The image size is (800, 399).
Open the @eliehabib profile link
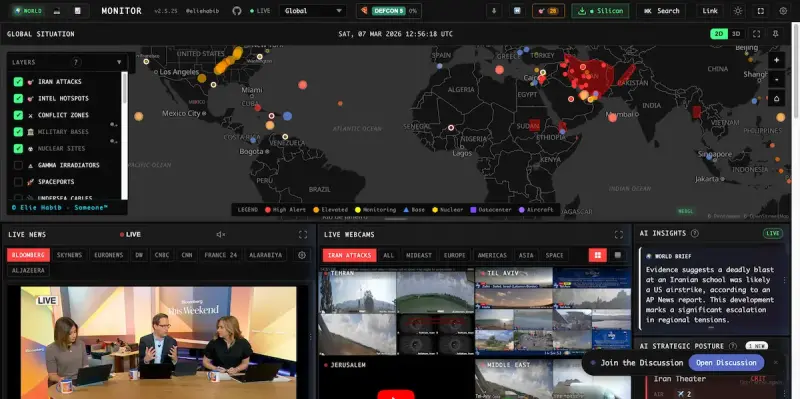(x=202, y=11)
